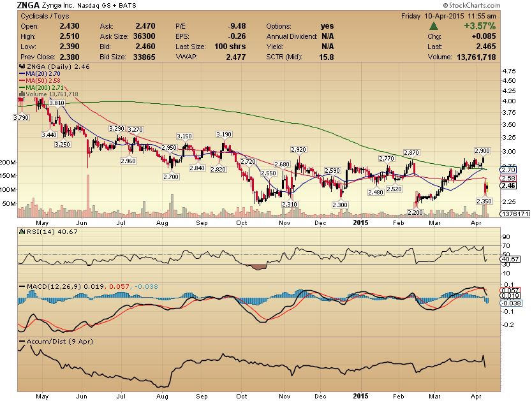532x401 pixels.
Task: Click the volume bar icon in the legend
Action: (x=22, y=94)
